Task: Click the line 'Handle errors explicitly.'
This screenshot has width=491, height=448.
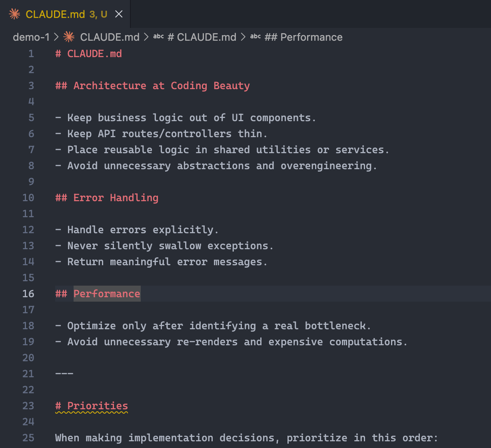Action: point(137,230)
